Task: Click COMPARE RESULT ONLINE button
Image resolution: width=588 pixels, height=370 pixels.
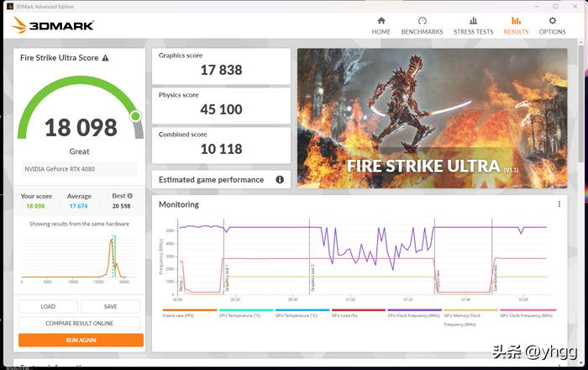Action: (x=79, y=323)
